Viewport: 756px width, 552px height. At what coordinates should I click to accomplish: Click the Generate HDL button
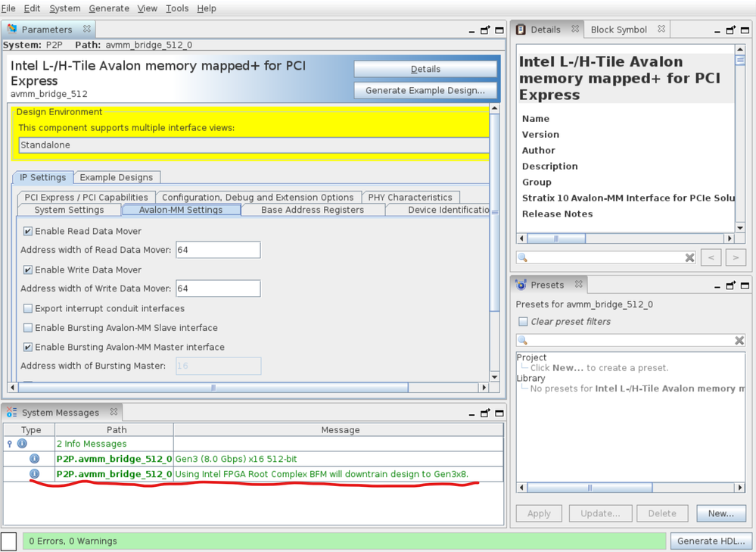711,541
